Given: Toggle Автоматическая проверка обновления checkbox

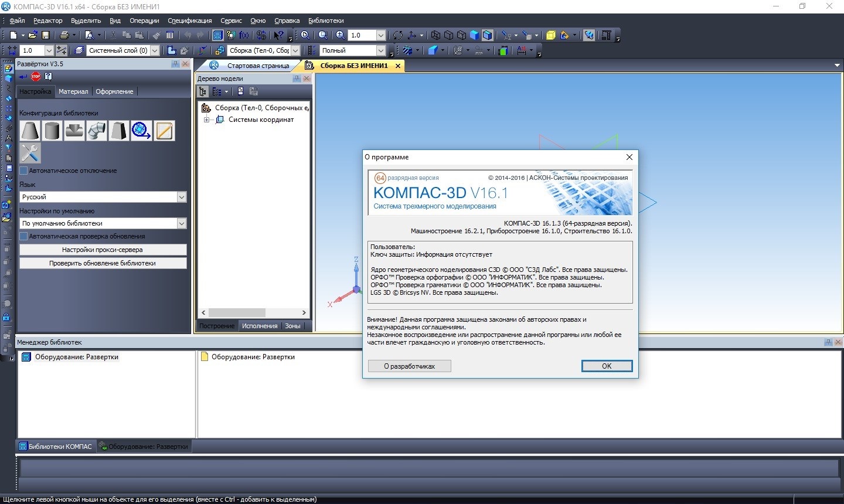Looking at the screenshot, I should [x=24, y=236].
